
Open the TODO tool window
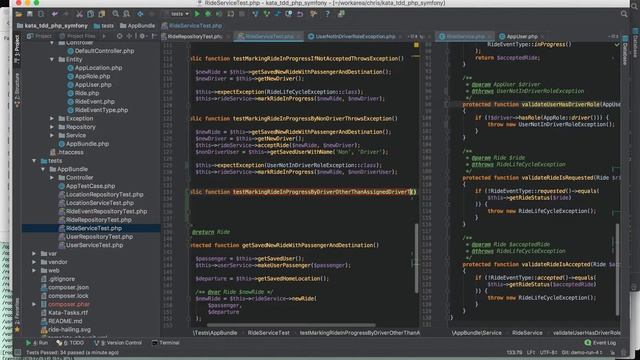click(71, 343)
